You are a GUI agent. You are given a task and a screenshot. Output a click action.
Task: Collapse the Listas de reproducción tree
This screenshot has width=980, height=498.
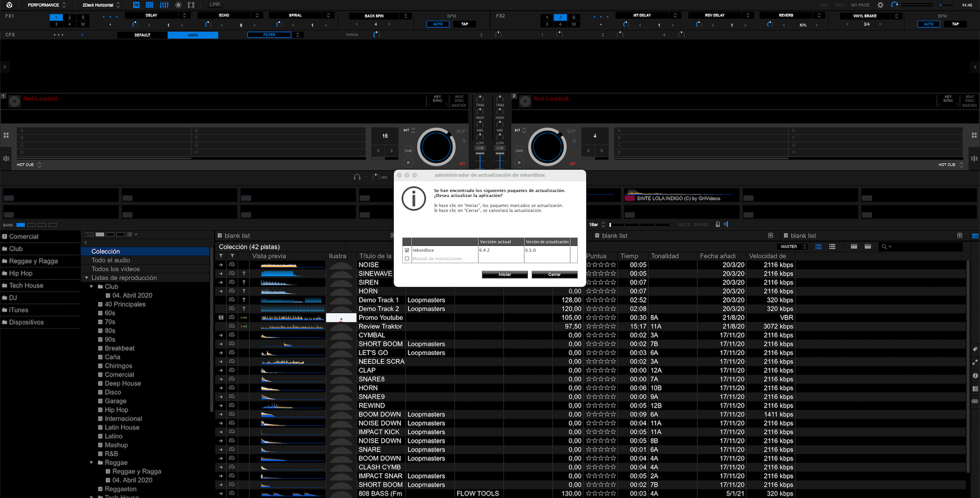[x=87, y=278]
